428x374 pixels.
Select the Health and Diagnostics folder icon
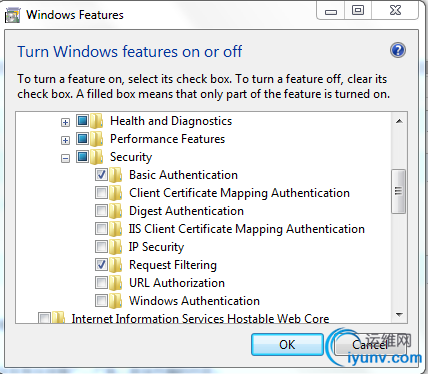[x=97, y=121]
